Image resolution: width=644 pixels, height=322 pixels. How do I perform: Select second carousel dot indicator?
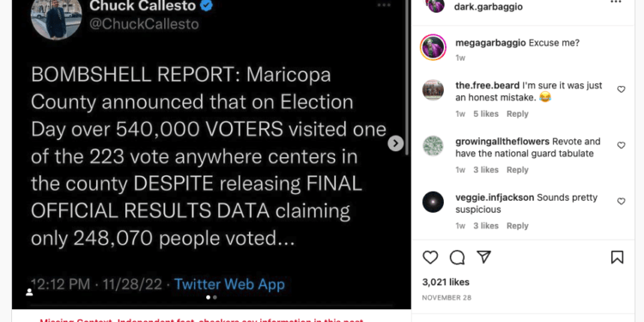point(215,297)
